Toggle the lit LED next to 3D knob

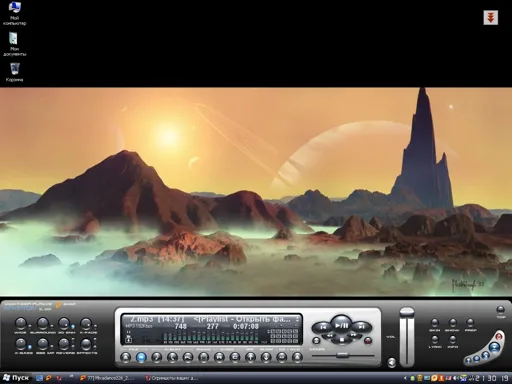[73, 327]
